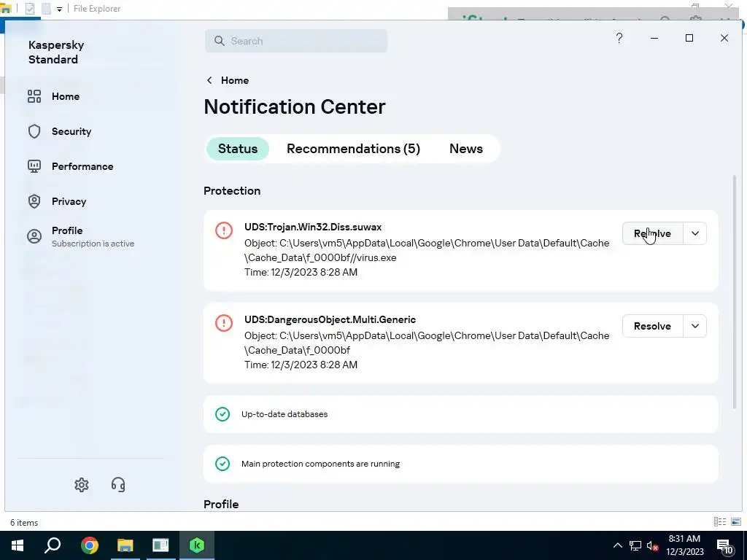Screen dimensions: 747x560
Task: Click the f_0000bf object path in second alert
Action: 427,343
